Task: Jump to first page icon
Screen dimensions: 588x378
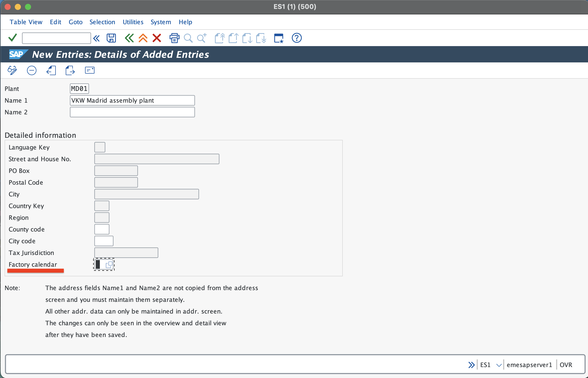Action: pos(220,38)
